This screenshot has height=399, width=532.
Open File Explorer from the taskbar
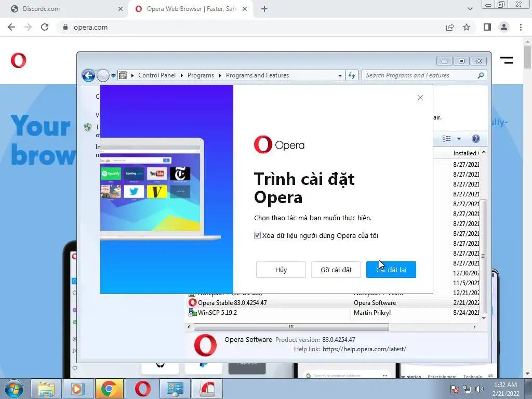(46, 389)
